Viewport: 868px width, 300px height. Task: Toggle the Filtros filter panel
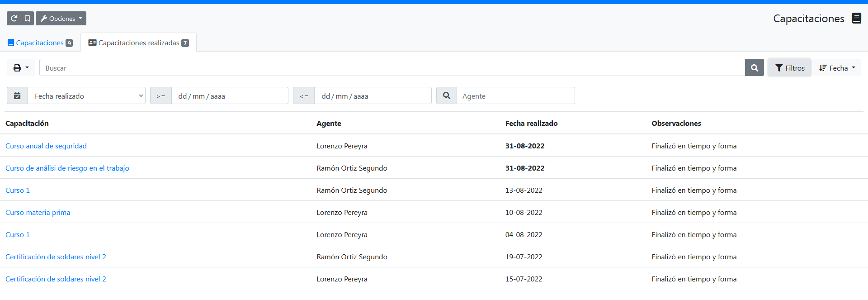pos(790,68)
